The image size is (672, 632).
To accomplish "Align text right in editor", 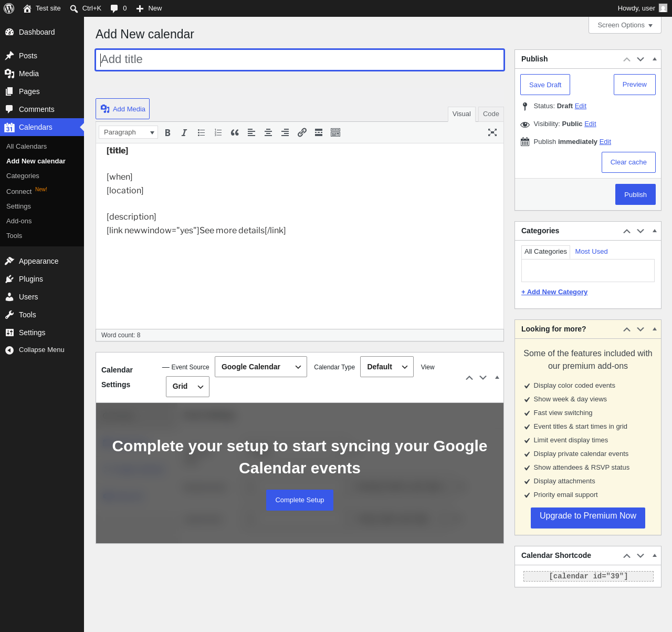I will pyautogui.click(x=285, y=132).
